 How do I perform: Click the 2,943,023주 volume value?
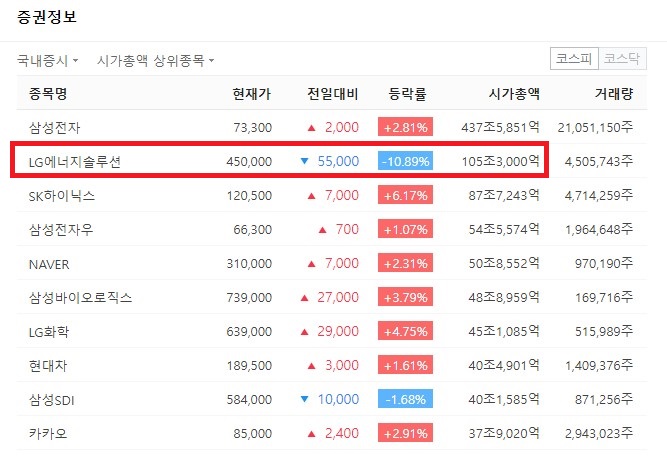[599, 433]
